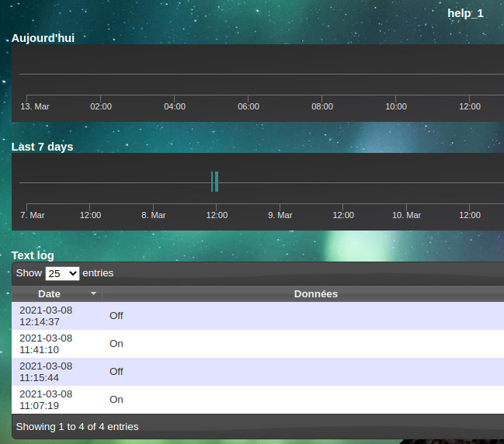Sort the table by Données header

click(315, 294)
